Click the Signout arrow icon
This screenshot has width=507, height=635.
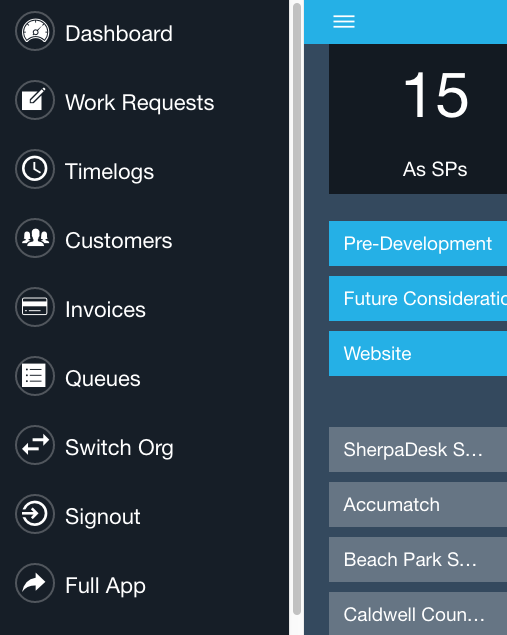(35, 514)
